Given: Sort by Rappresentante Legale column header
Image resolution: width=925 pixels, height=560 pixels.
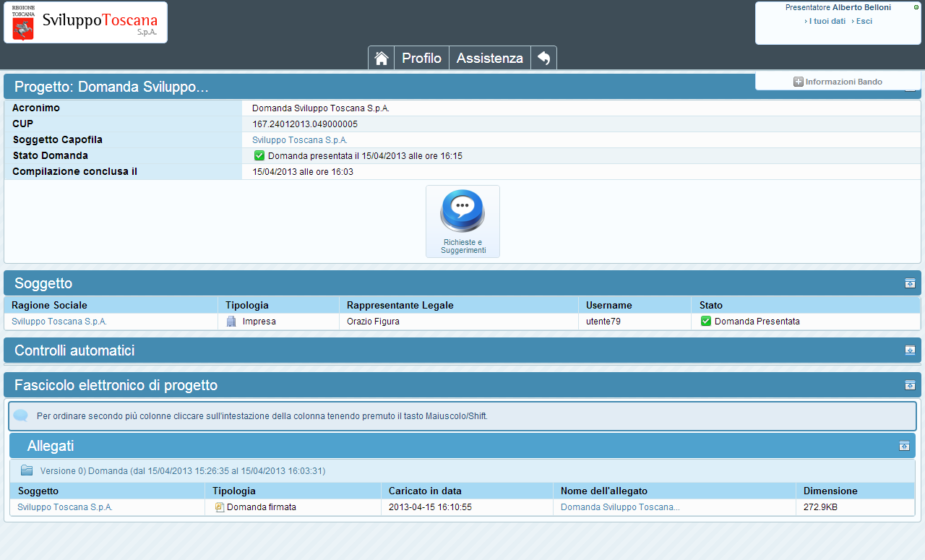Looking at the screenshot, I should click(x=459, y=305).
